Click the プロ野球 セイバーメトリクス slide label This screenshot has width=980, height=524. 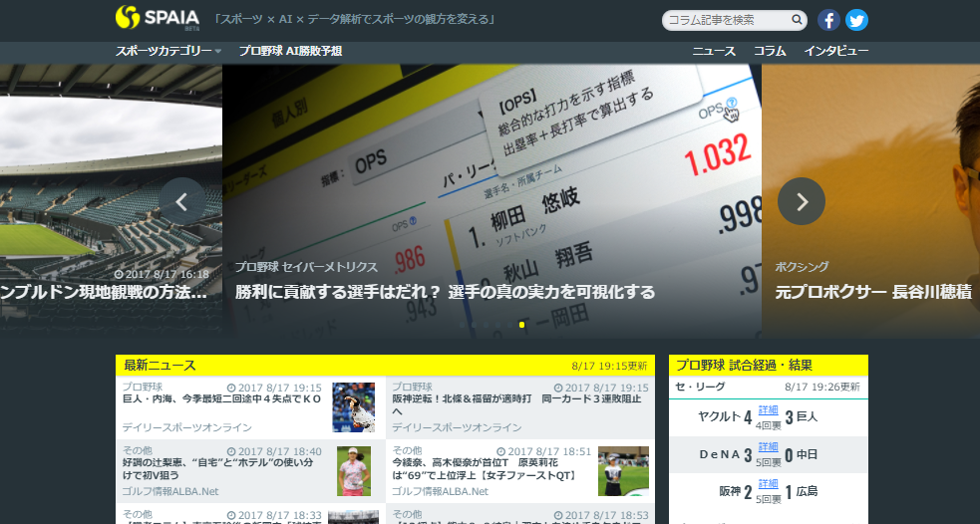[x=306, y=267]
